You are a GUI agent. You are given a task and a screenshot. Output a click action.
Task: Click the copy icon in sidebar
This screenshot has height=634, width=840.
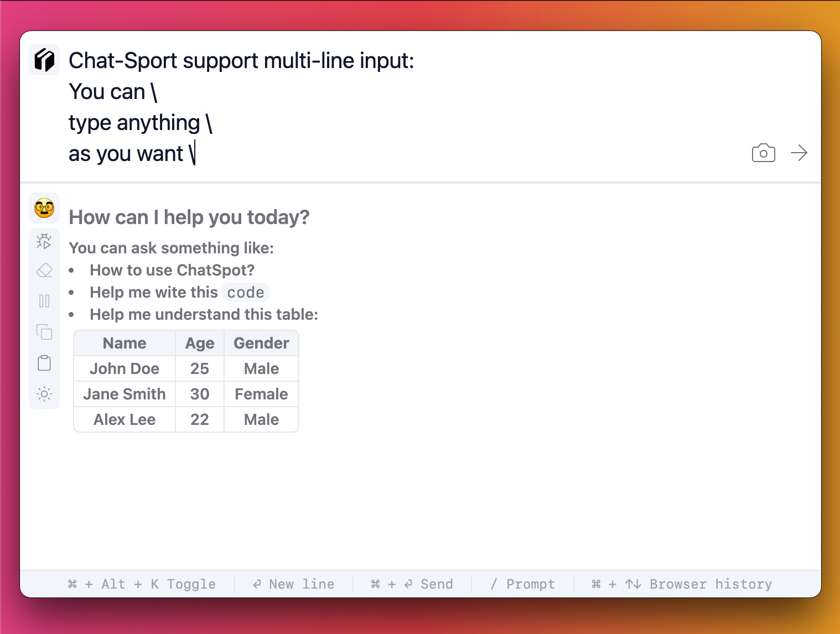(44, 332)
